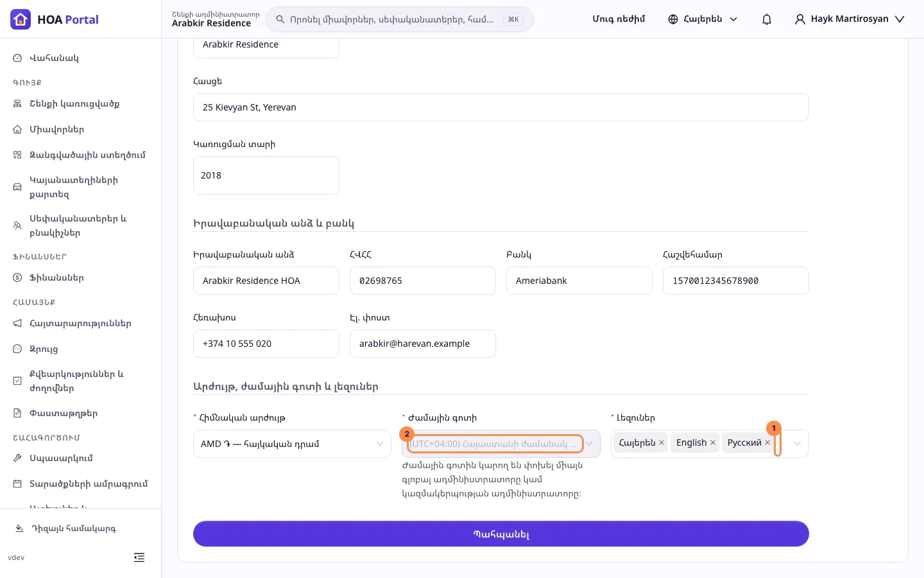924x578 pixels.
Task: Open Միավորներ in the sidebar
Action: pyautogui.click(x=80, y=129)
